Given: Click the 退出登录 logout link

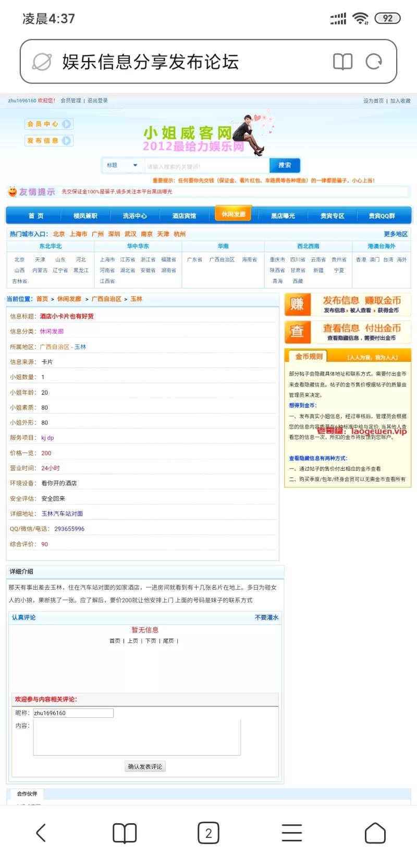Looking at the screenshot, I should (97, 101).
